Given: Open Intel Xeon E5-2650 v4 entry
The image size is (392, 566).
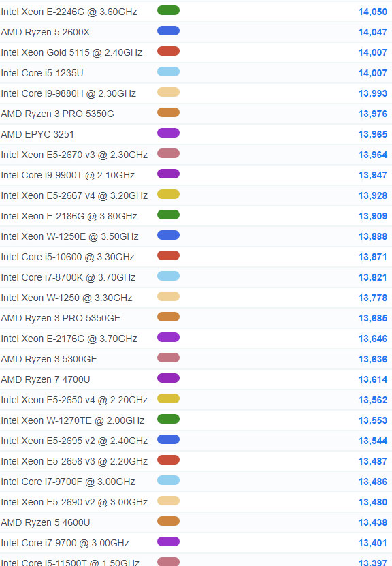Looking at the screenshot, I should 74,400.
